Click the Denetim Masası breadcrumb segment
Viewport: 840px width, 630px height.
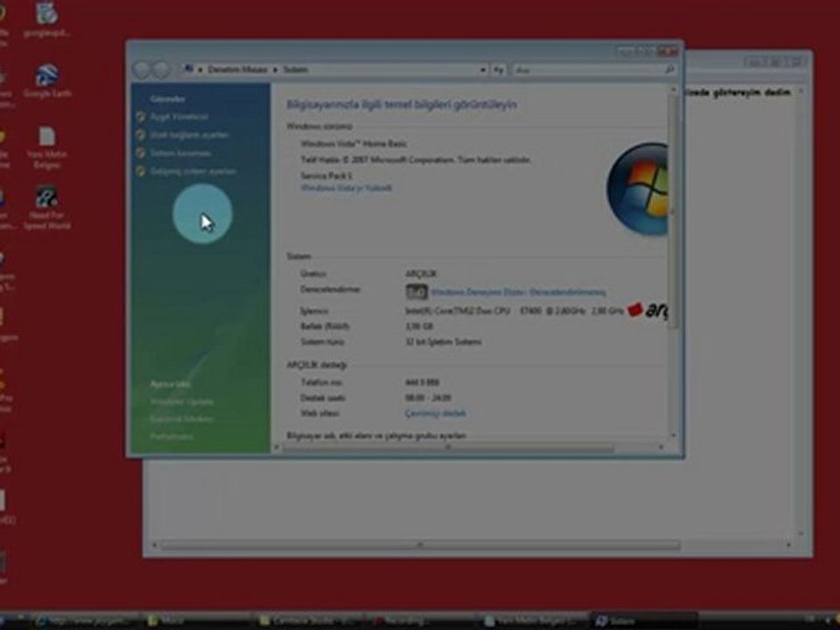coord(237,70)
